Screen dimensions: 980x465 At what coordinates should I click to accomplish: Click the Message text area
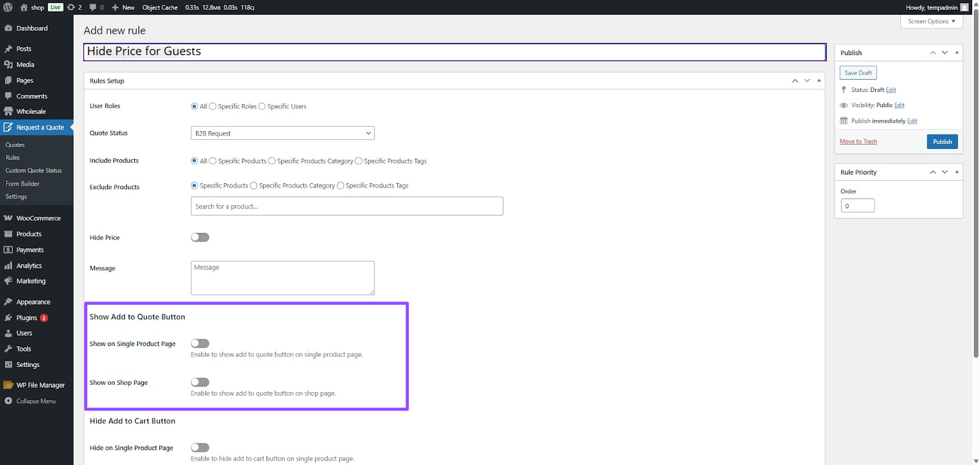click(x=282, y=278)
